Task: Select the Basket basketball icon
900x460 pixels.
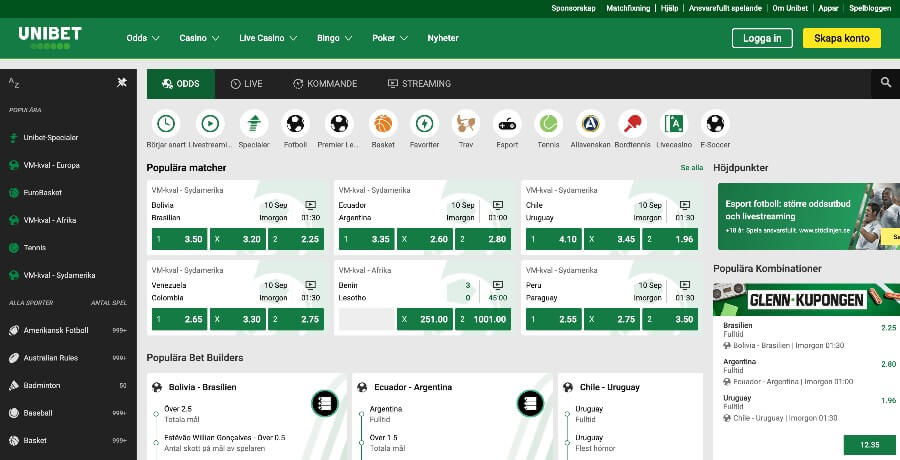Action: point(383,123)
